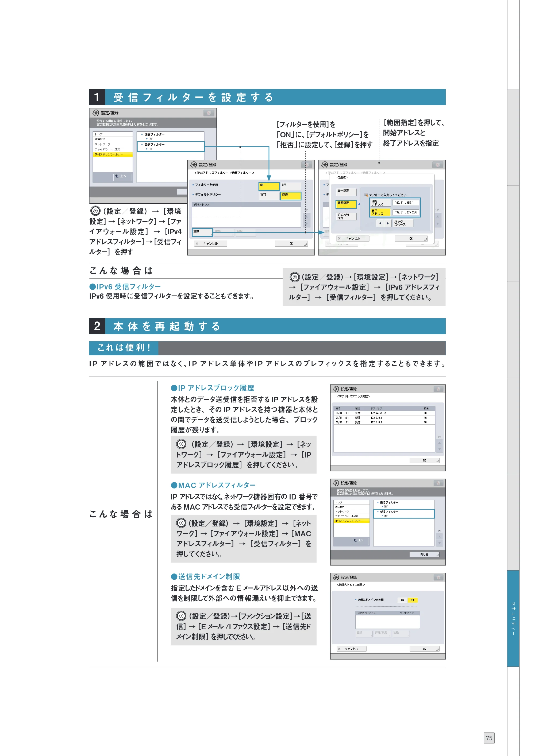
Task: Click the セキュリティー side tab
Action: (513, 618)
